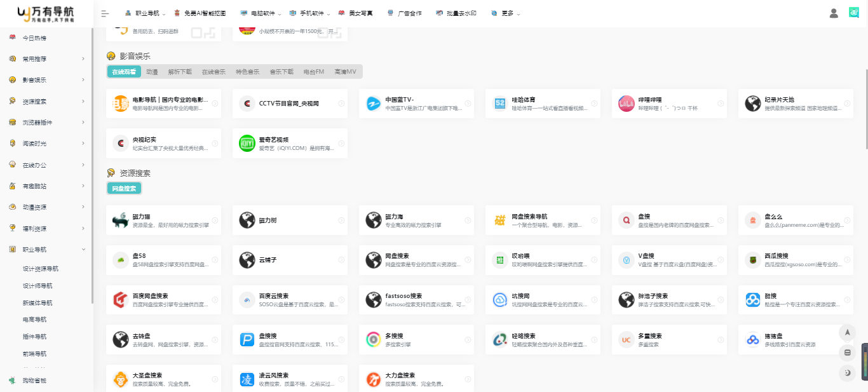868x392 pixels.
Task: Switch to the 高清MV tab
Action: point(346,72)
